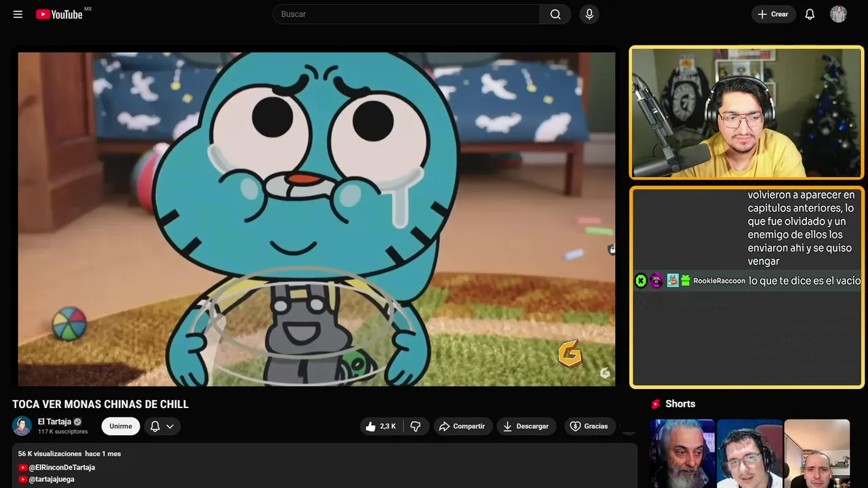Click the '117 K suscriptores' text

[63, 432]
